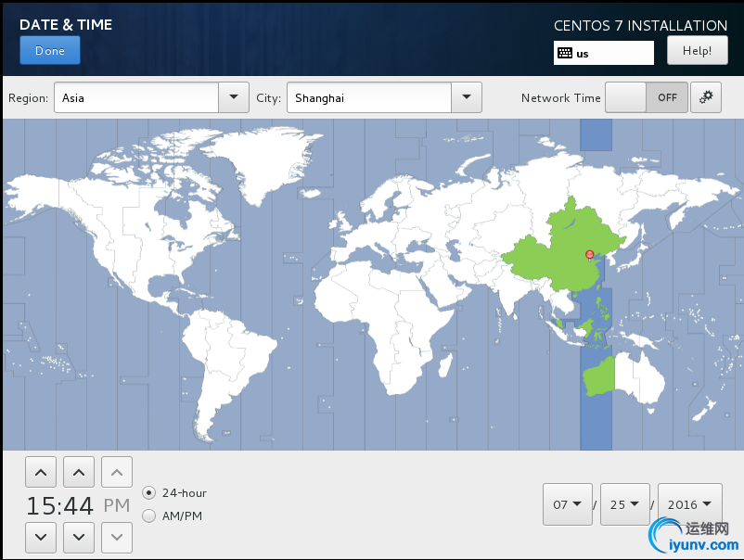The height and width of the screenshot is (560, 744).
Task: Click the AM/PM up arrow
Action: click(x=117, y=472)
